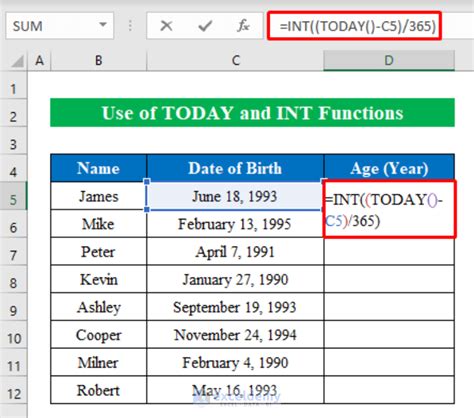Click the May 16, 1993 cell
This screenshot has width=474, height=418.
pyautogui.click(x=235, y=390)
